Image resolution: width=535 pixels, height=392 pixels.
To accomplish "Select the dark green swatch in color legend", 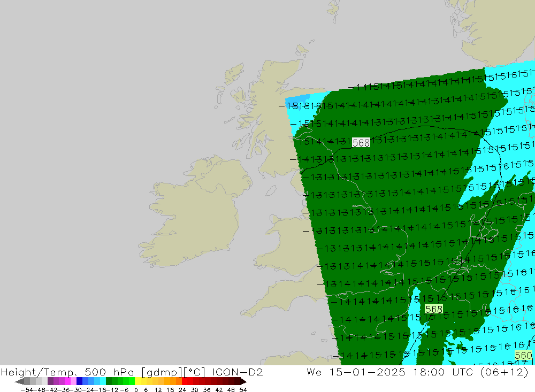I will pos(109,381).
